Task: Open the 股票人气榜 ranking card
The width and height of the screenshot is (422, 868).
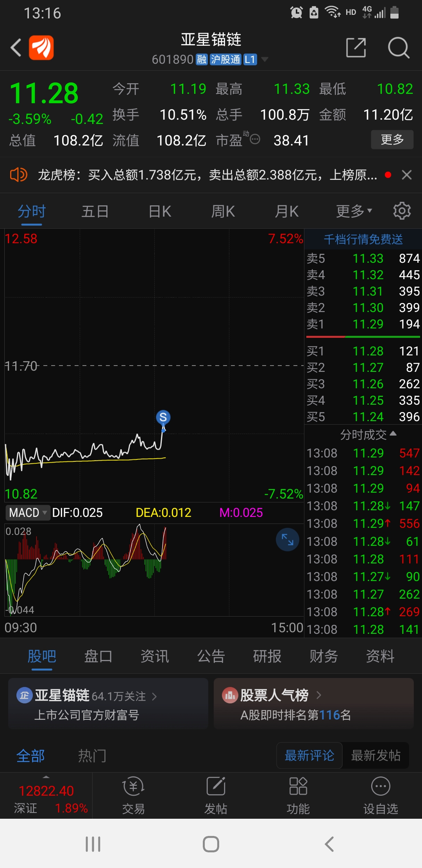Action: [314, 704]
